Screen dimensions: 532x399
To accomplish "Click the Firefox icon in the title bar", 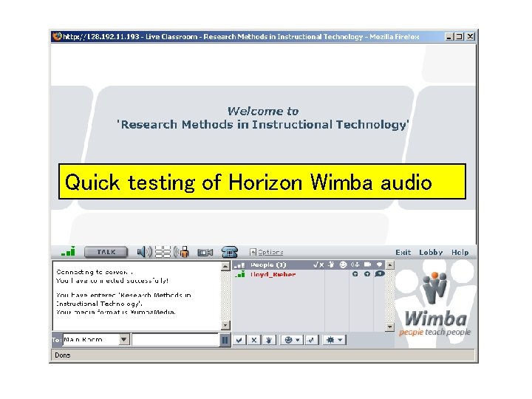I will pyautogui.click(x=57, y=36).
